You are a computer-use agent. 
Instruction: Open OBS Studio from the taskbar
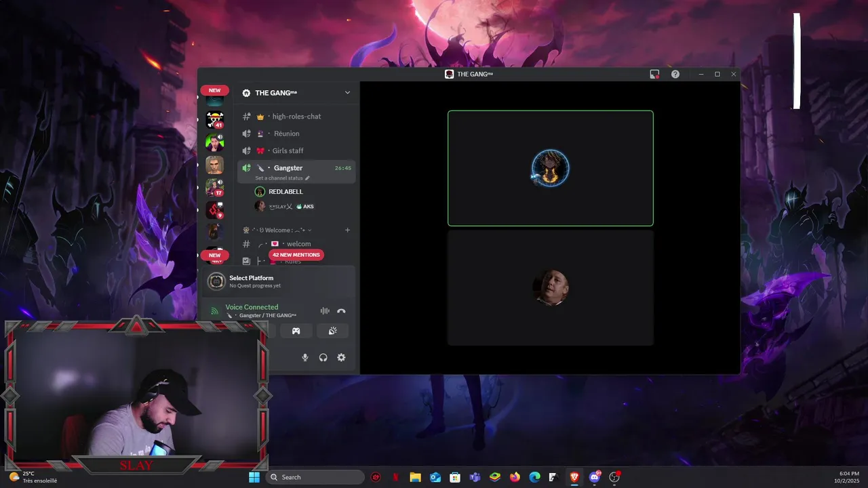(615, 477)
